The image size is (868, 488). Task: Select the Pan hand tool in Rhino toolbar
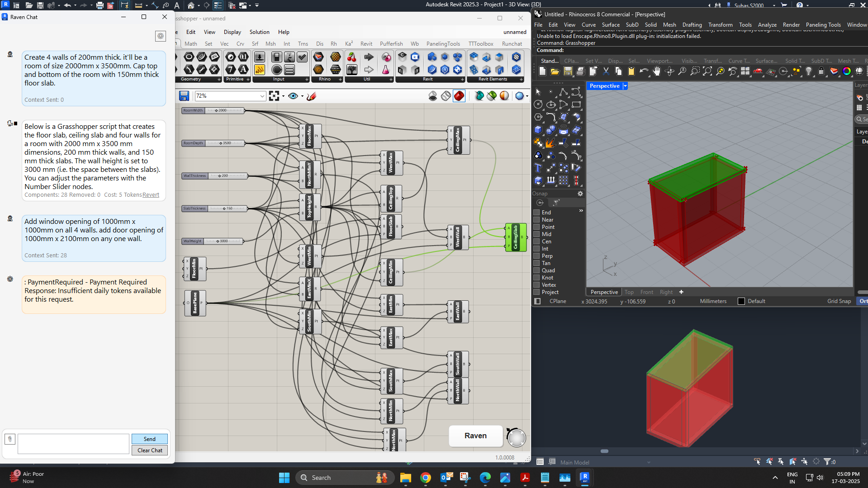656,71
